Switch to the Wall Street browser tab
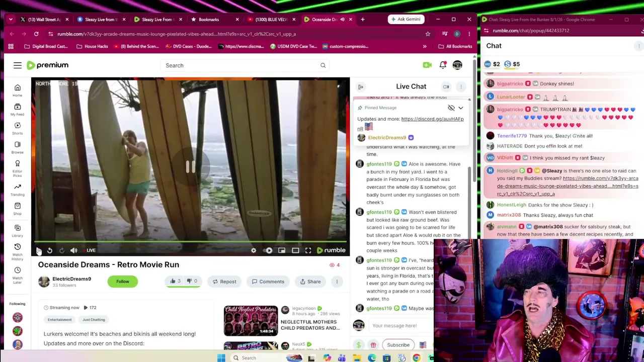This screenshot has height=362, width=644. click(44, 20)
